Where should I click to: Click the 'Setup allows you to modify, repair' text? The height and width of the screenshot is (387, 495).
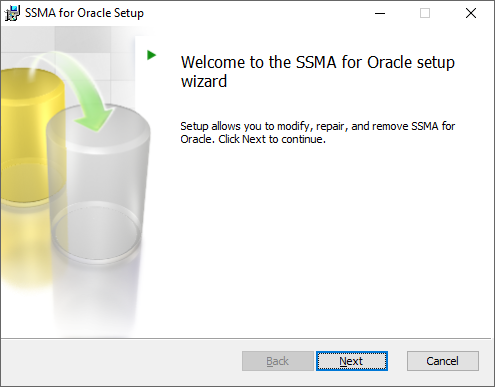coord(318,132)
